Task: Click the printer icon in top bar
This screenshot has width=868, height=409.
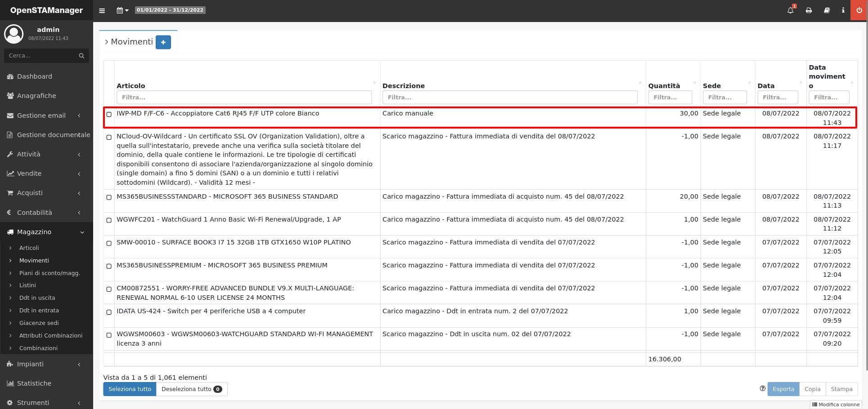Action: click(809, 10)
